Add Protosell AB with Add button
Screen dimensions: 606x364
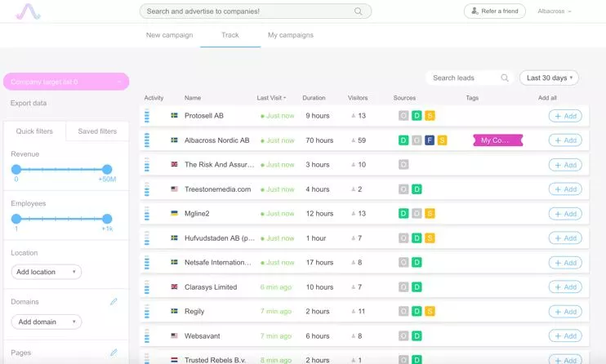(x=565, y=116)
